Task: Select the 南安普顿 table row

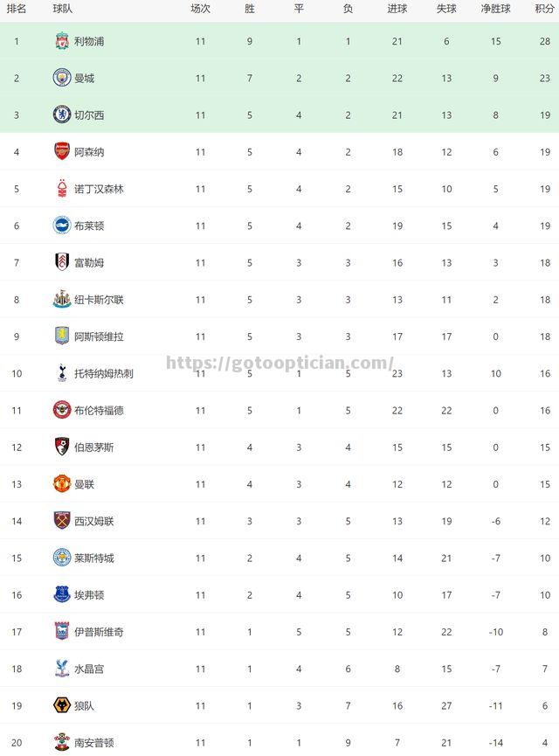Action: click(x=279, y=741)
